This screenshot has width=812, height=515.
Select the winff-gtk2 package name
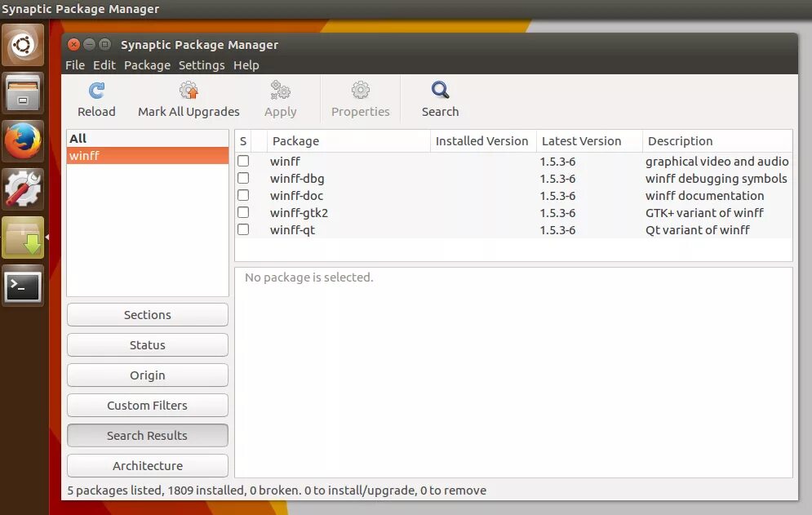click(x=299, y=213)
